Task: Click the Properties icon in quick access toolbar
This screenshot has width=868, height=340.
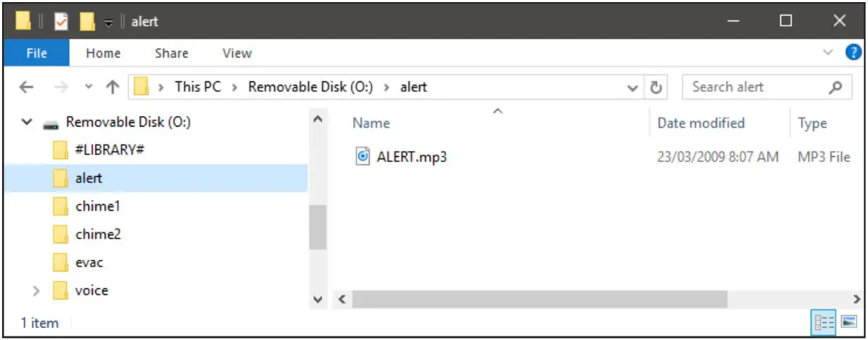Action: [x=61, y=22]
